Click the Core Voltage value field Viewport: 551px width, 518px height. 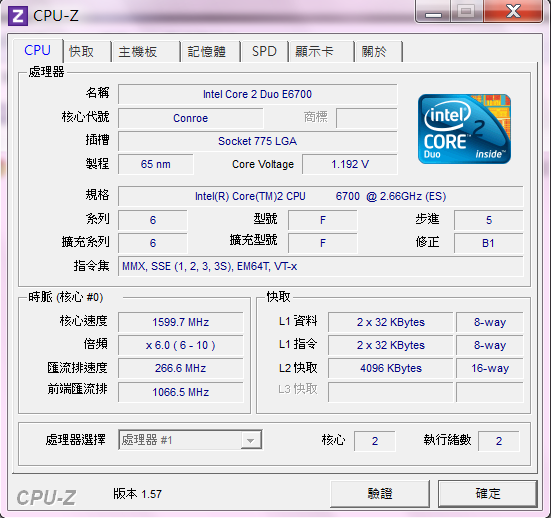350,164
